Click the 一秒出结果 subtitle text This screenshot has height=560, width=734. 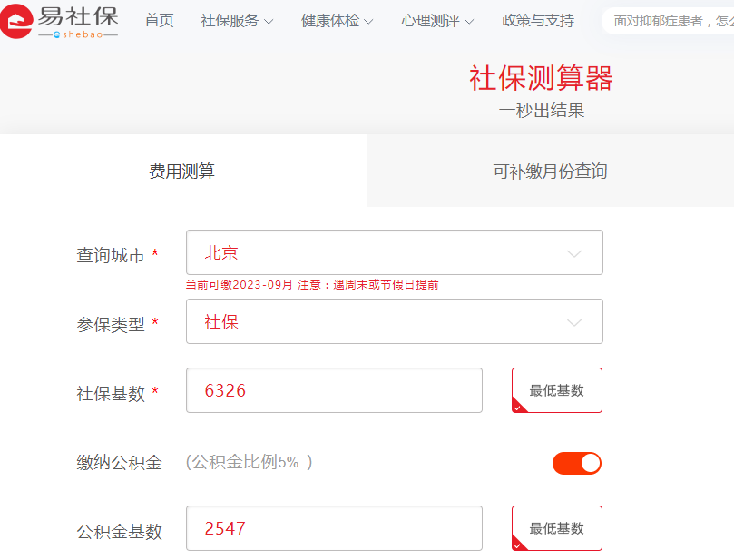(541, 111)
